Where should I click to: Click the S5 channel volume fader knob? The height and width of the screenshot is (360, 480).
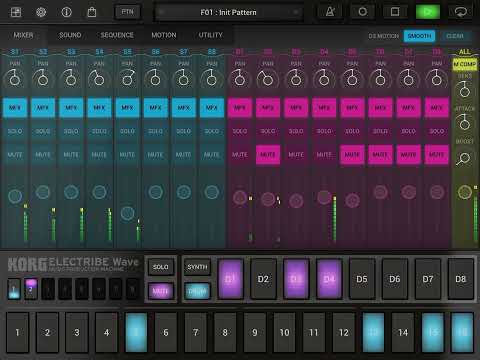(x=127, y=213)
